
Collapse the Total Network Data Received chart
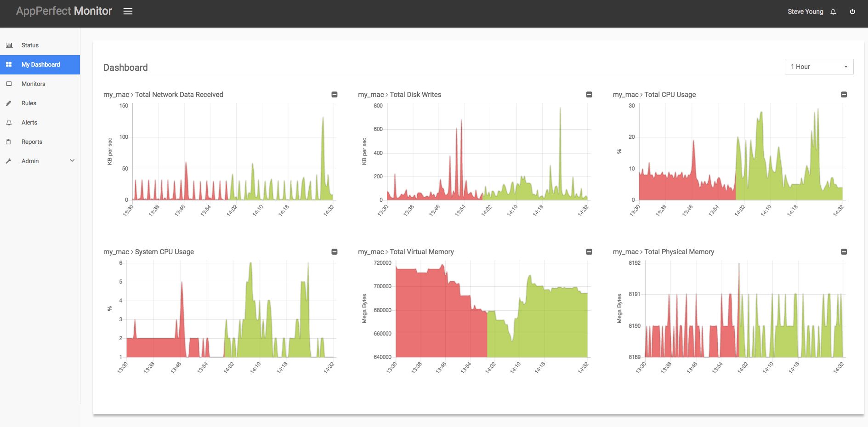click(334, 94)
